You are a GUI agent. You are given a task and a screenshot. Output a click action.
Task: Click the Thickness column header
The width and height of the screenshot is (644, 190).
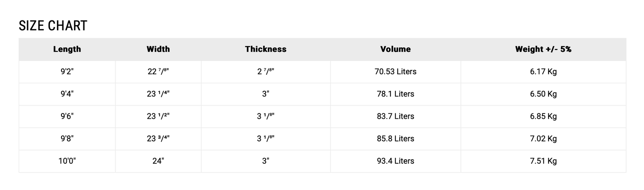click(266, 49)
